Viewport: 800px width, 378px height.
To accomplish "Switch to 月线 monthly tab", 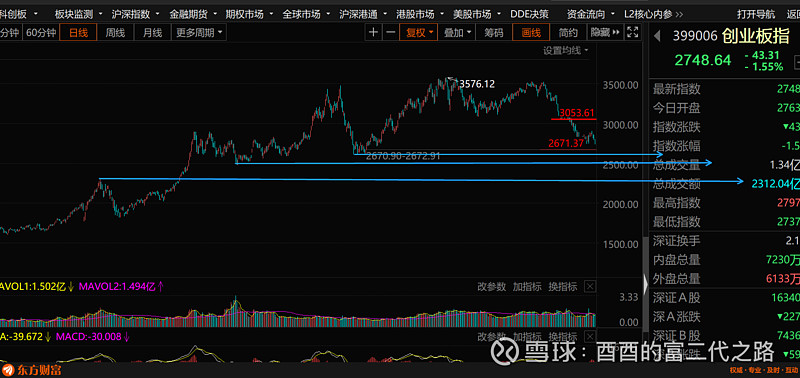I will (152, 33).
